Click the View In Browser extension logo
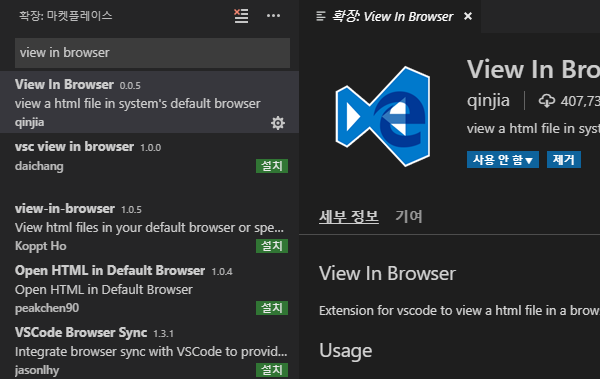 (x=383, y=116)
